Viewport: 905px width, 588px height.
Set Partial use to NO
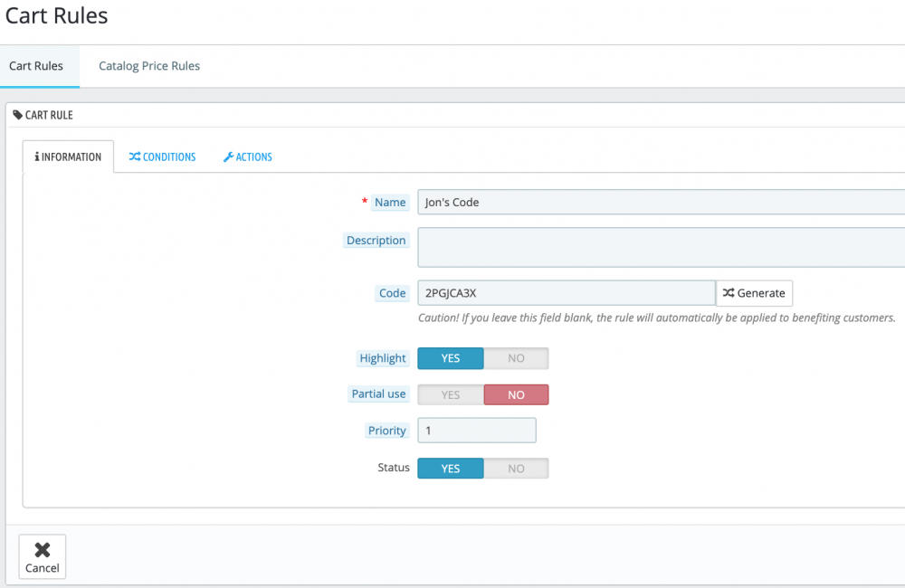coord(516,394)
